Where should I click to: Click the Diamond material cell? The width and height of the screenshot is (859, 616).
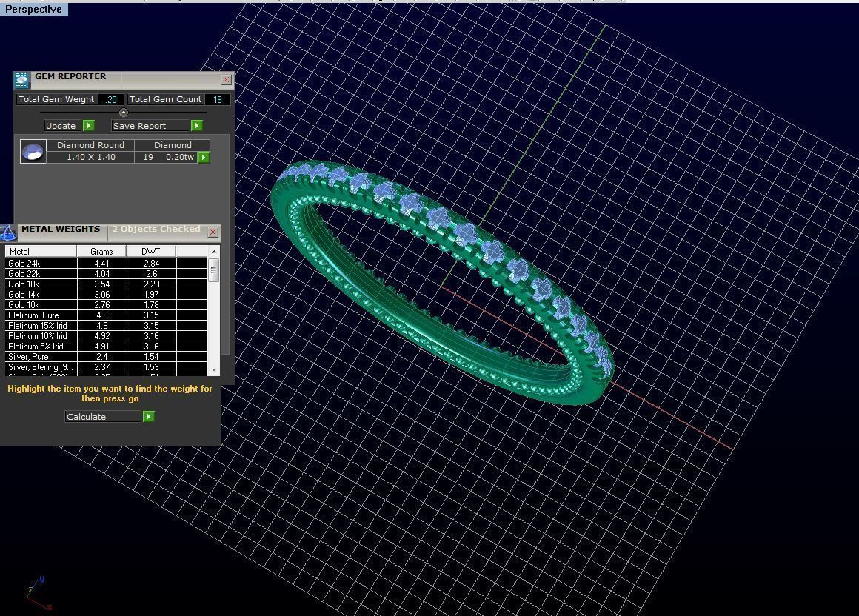pos(173,145)
